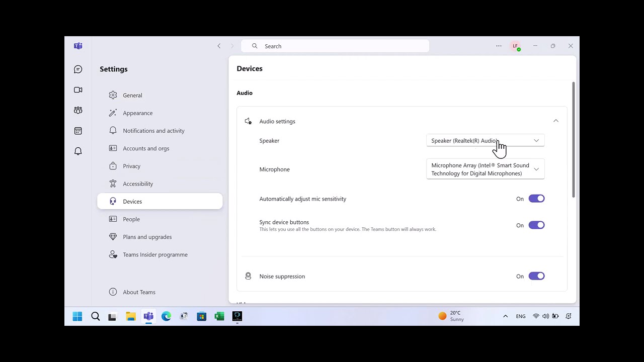
Task: Open the Calendar icon in Teams sidebar
Action: [x=78, y=131]
